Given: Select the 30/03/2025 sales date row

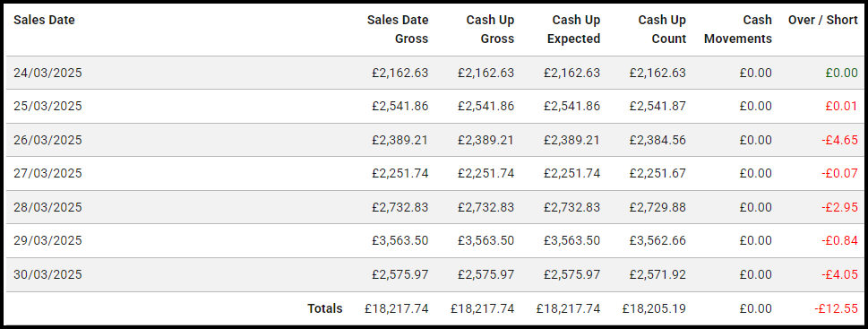Looking at the screenshot, I should click(434, 274).
